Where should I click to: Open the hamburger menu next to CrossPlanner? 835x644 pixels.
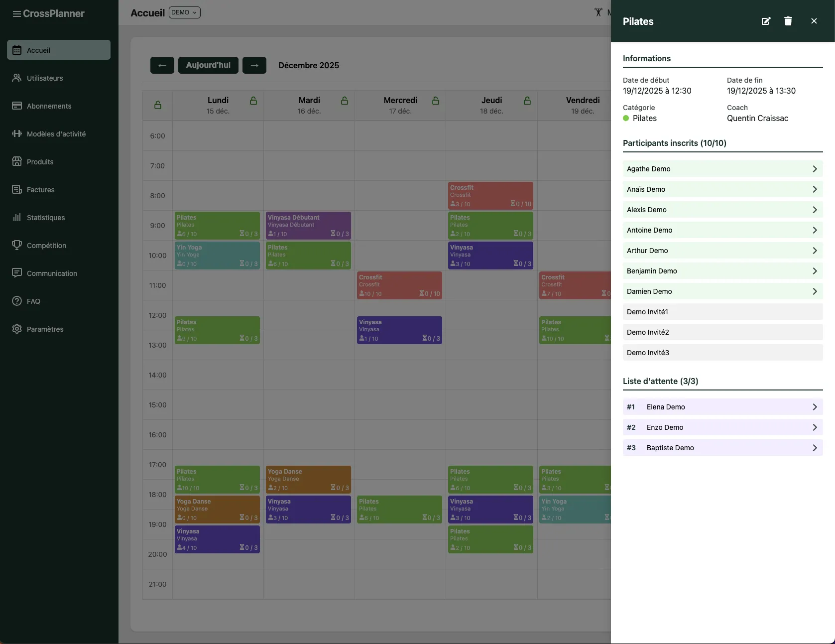tap(16, 14)
